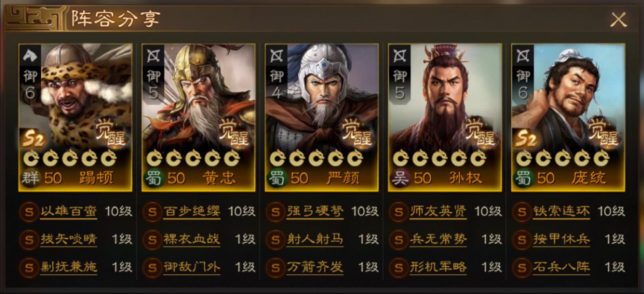This screenshot has width=644, height=294.
Task: Open the 师友英贤 skill link
Action: [x=438, y=211]
